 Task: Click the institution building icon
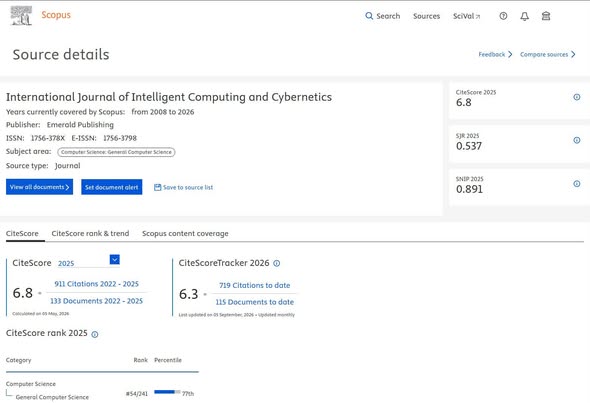pos(546,16)
